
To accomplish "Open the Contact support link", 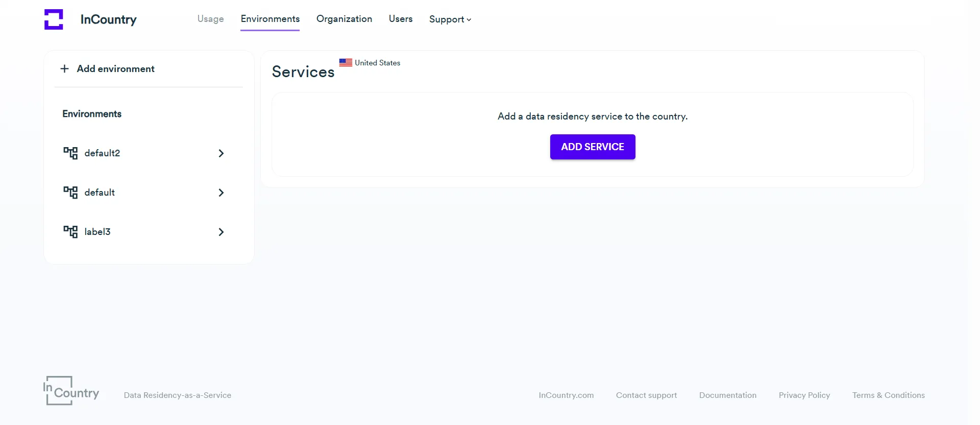I will [646, 395].
